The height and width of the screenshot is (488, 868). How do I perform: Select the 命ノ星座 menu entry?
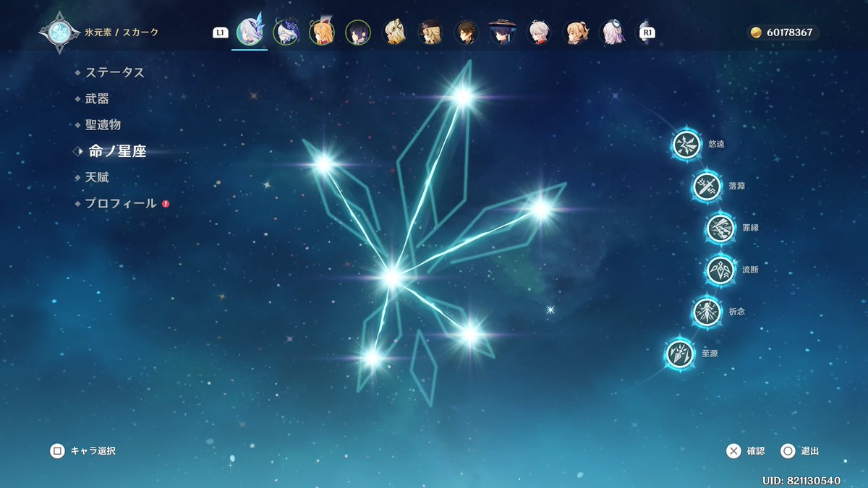tap(116, 151)
